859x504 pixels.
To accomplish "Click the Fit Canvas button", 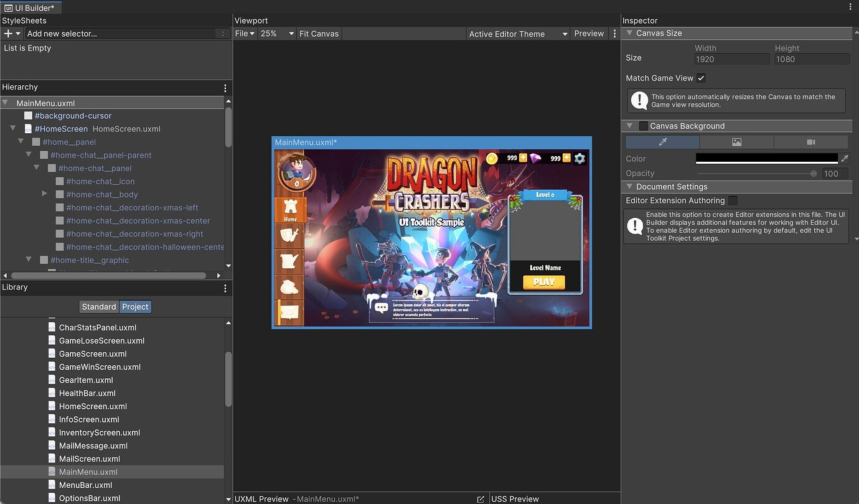I will (x=319, y=34).
